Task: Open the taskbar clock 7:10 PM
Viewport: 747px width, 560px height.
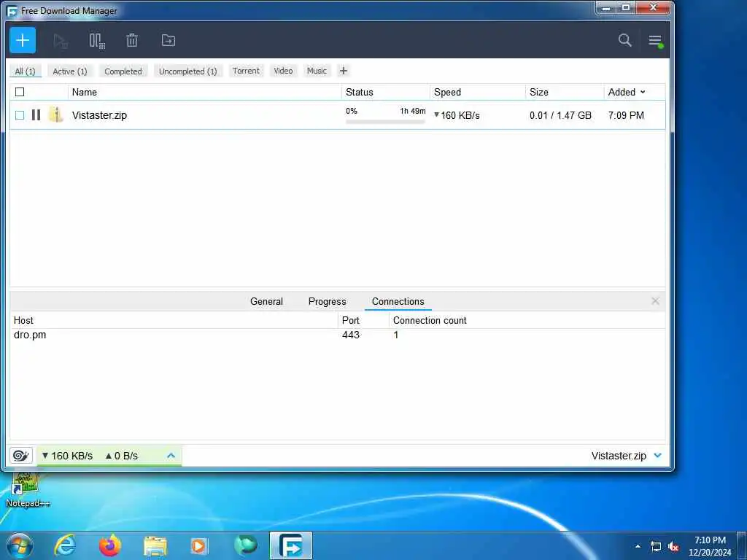Action: coord(710,546)
